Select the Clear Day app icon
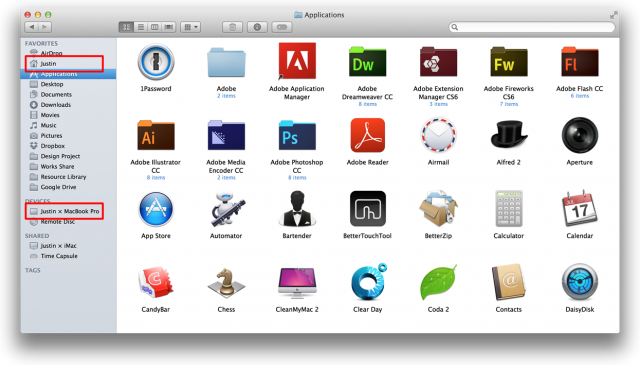Screen dimensions: 640x365 369,282
